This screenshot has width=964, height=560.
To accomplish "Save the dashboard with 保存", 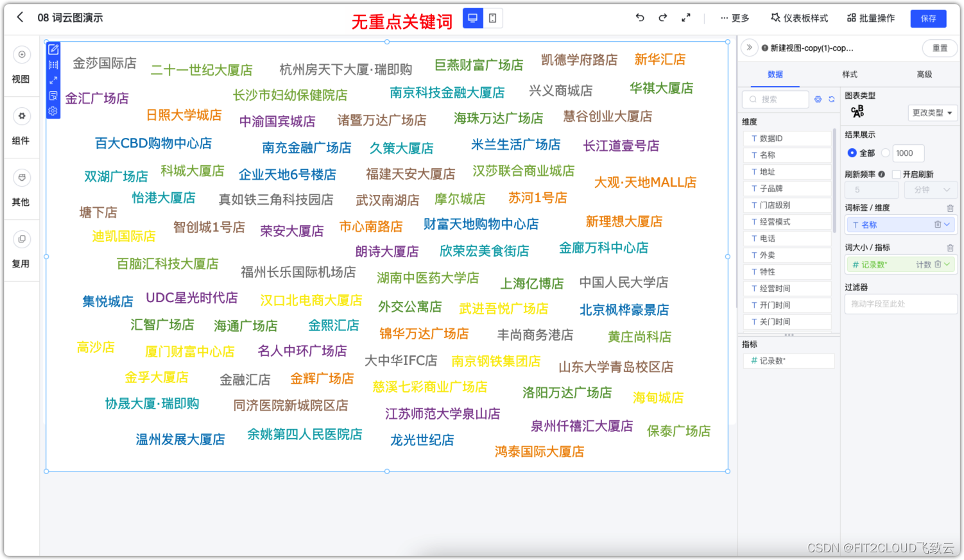I will click(x=928, y=19).
